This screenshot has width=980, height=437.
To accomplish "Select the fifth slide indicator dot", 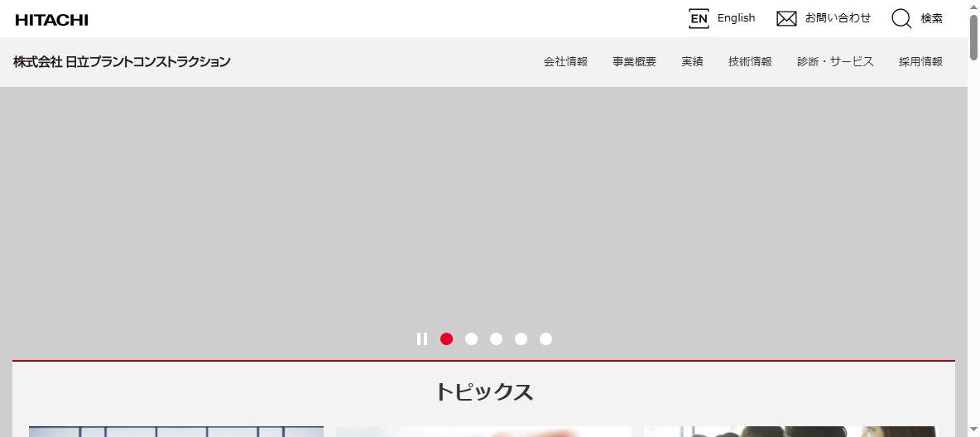I will (546, 339).
